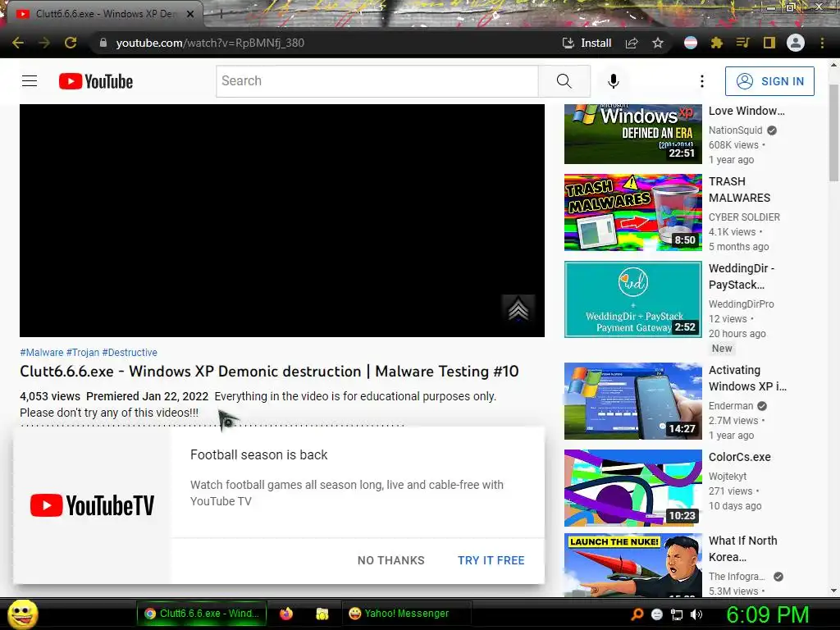Close the Clutt6.6.6.exe browser tab
Viewport: 840px width, 630px height.
[x=190, y=14]
